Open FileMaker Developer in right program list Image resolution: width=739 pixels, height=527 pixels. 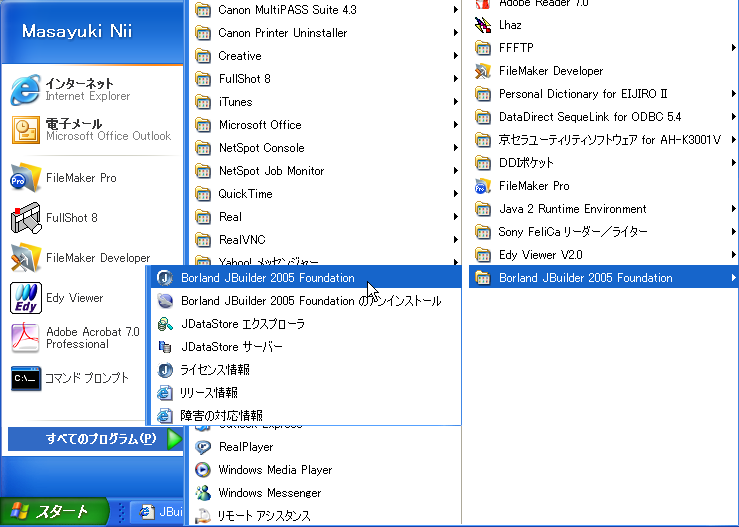550,71
